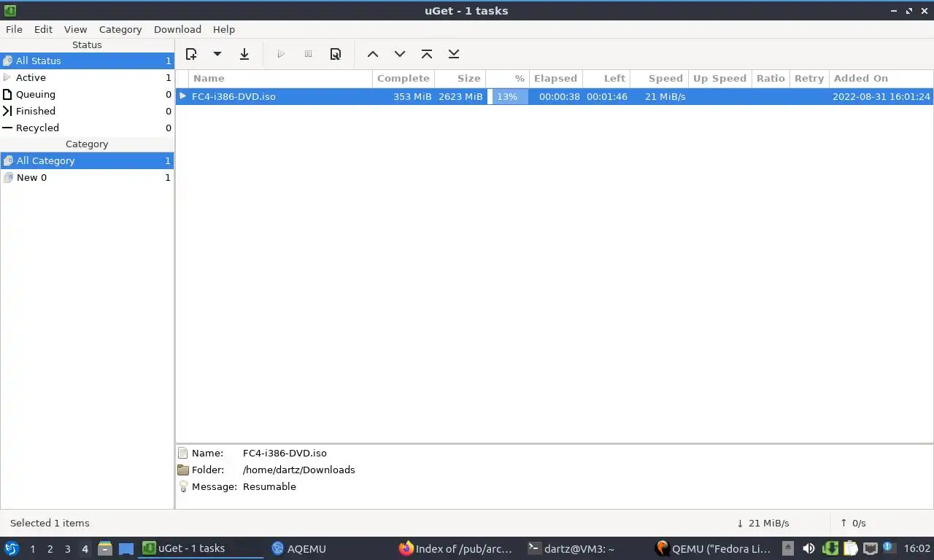Move task up with arrow icon
This screenshot has width=934, height=560.
(x=373, y=54)
